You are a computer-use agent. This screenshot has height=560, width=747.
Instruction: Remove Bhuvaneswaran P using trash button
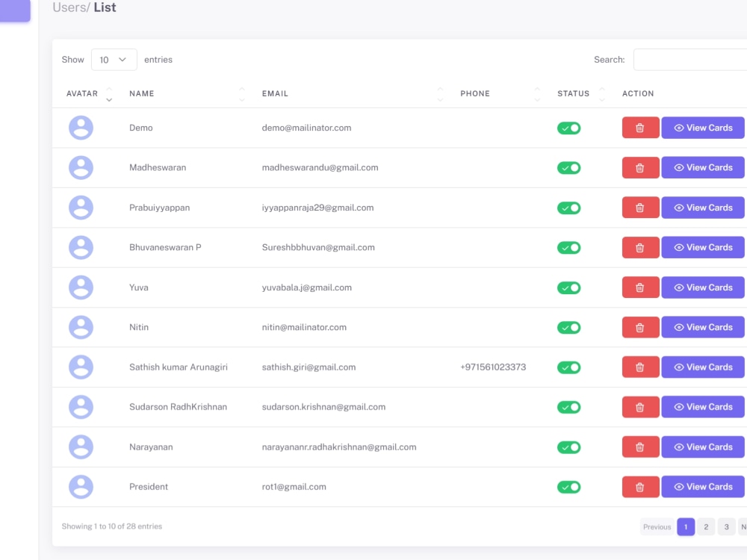pyautogui.click(x=640, y=248)
